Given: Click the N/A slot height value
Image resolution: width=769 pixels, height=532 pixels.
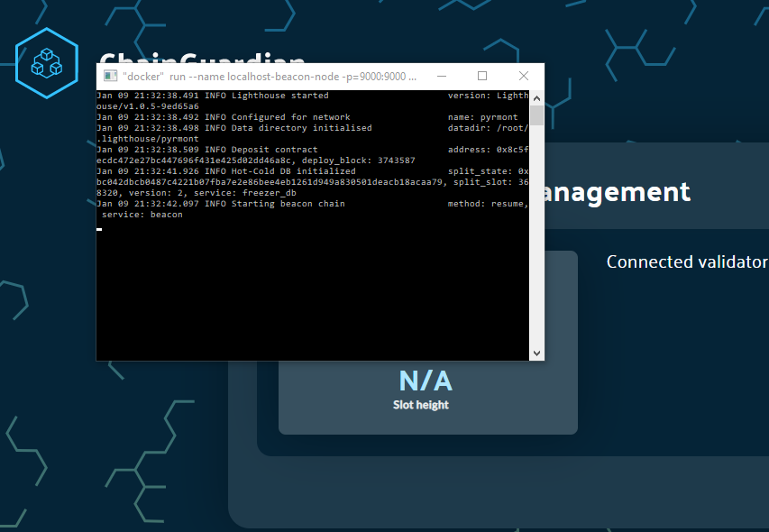Looking at the screenshot, I should 426,381.
